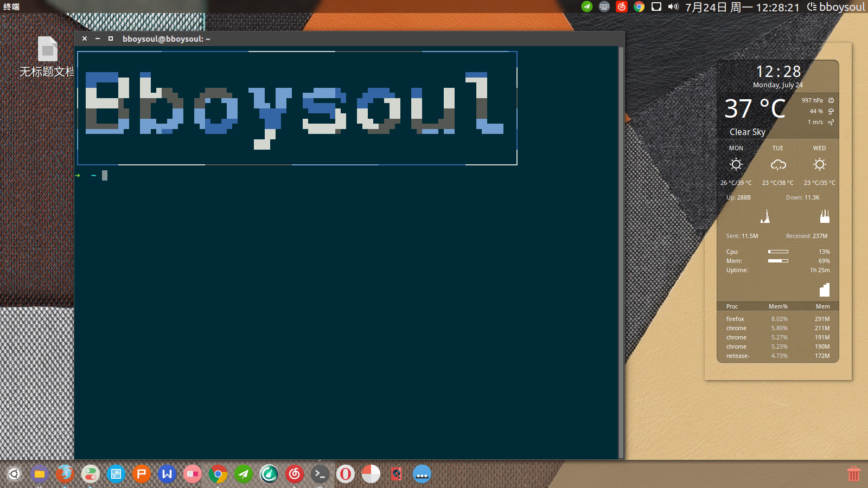
Task: Open the system monitor dock icon
Action: (116, 474)
